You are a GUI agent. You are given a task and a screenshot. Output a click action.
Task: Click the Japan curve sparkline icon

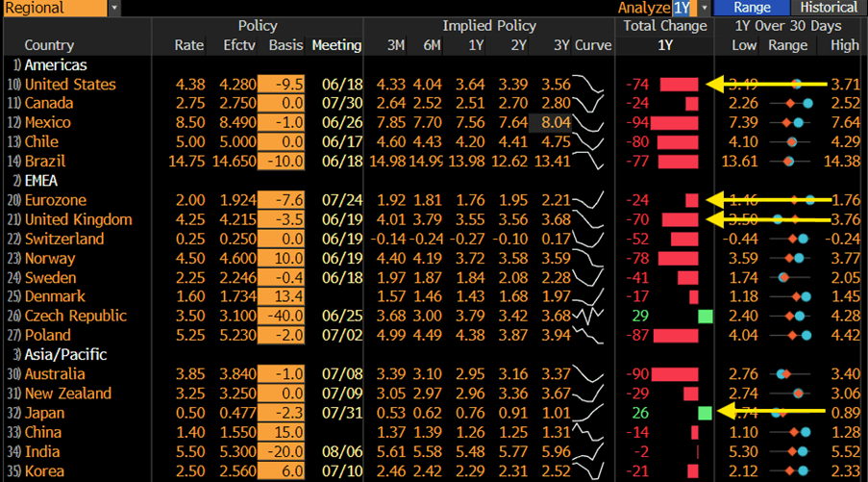pos(588,413)
